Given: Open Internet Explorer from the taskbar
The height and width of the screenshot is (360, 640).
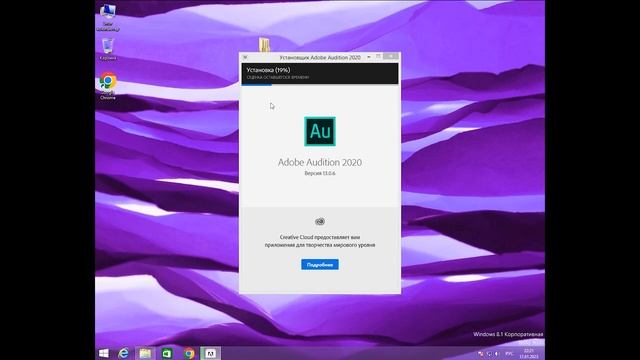Looking at the screenshot, I should click(123, 353).
